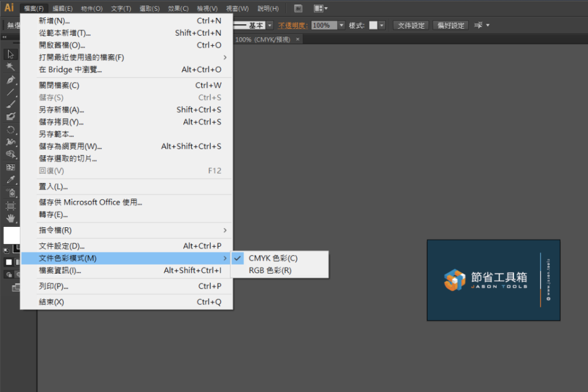Select the Artboard tool
The image size is (588, 392).
(10, 205)
